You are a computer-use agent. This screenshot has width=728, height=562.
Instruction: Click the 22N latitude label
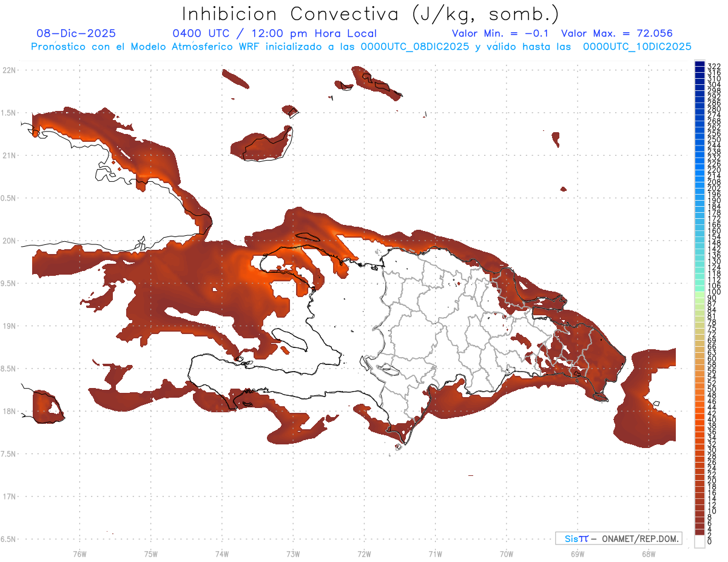pyautogui.click(x=8, y=70)
